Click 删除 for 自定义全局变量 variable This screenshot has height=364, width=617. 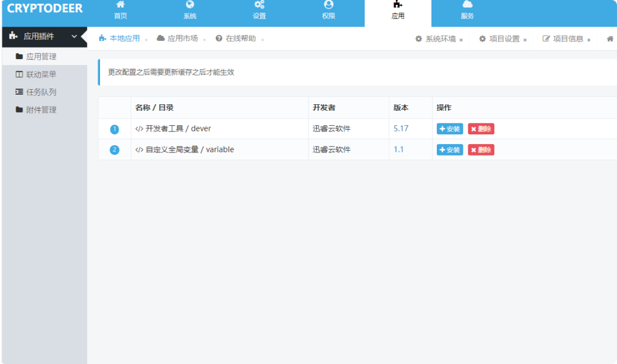481,149
